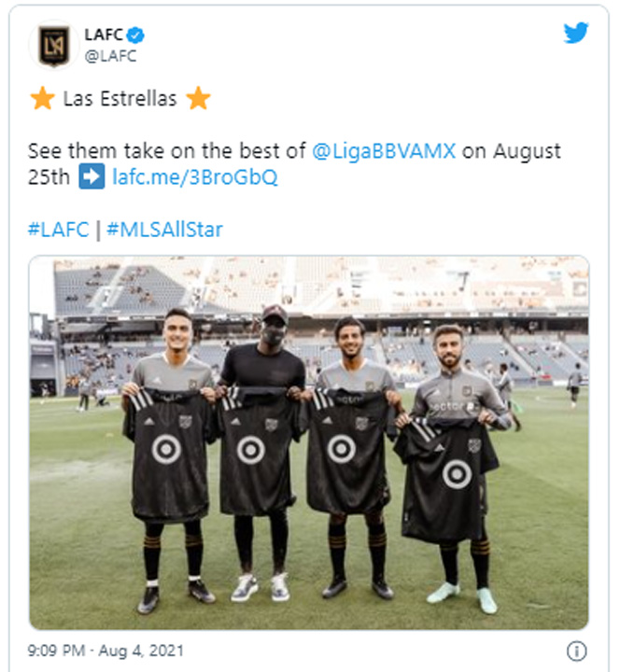Viewport: 620px width, 672px height.
Task: Click the blue right-arrow emoji
Action: (92, 176)
